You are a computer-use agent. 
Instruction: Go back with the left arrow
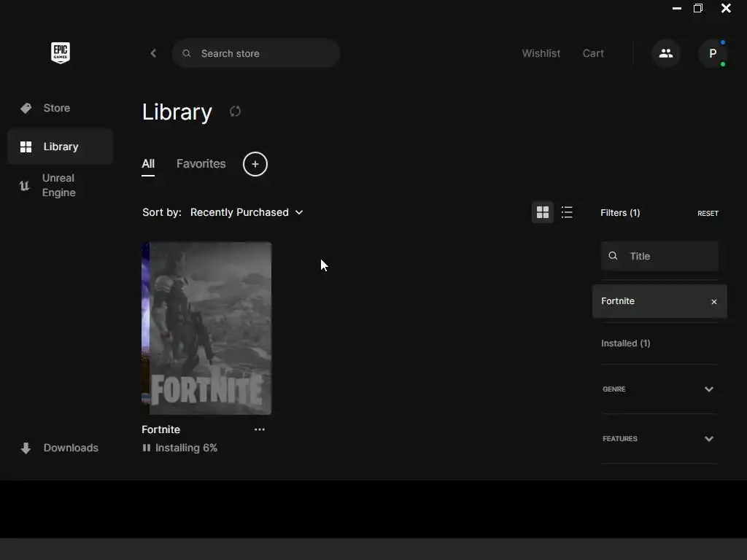tap(153, 53)
